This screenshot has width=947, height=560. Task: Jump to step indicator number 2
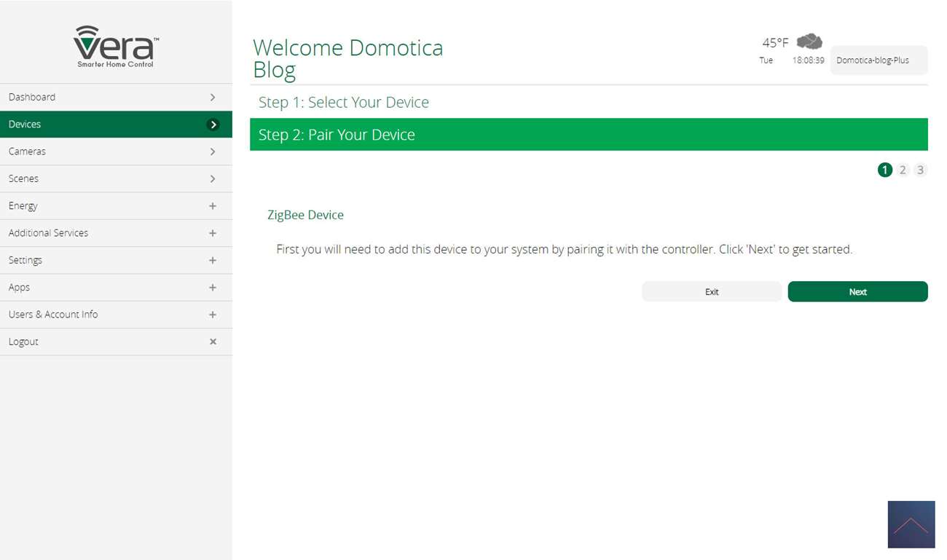pos(903,170)
